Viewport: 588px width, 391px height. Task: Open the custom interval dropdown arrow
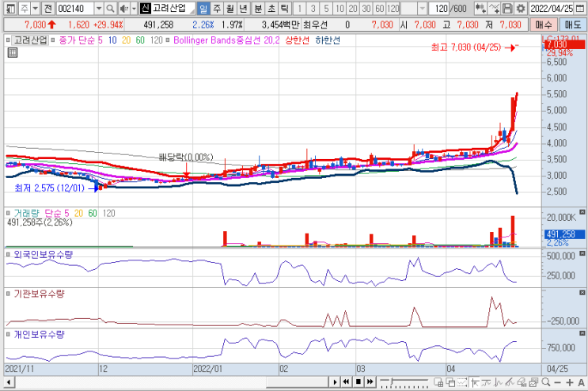click(x=423, y=8)
